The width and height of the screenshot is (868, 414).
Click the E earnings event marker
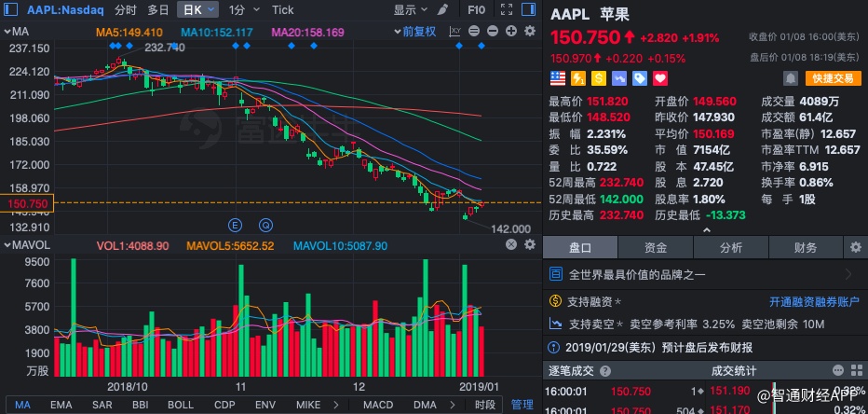tap(236, 225)
